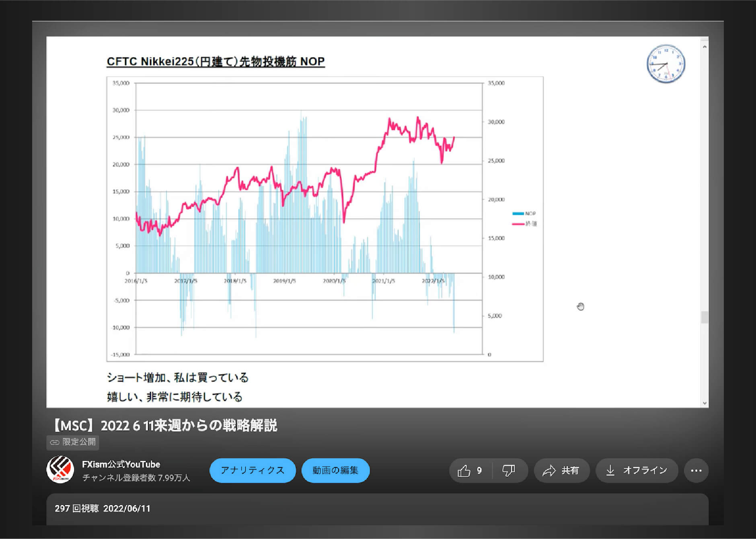
Task: Click the slide scrollbar thumb
Action: pyautogui.click(x=705, y=317)
